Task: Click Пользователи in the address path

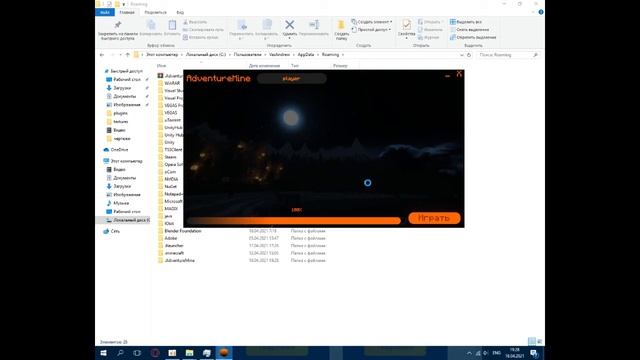Action: [x=248, y=55]
